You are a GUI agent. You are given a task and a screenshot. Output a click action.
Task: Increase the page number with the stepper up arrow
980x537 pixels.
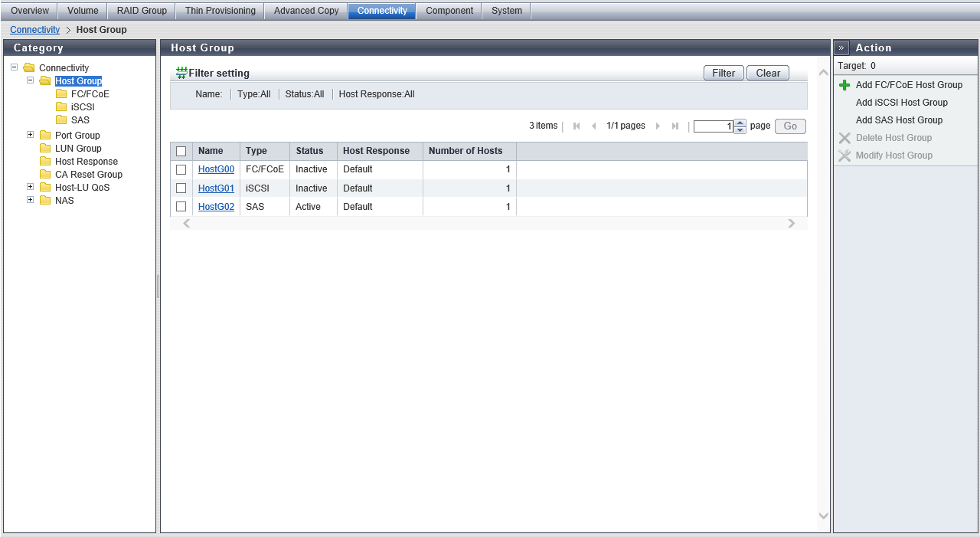coord(740,123)
